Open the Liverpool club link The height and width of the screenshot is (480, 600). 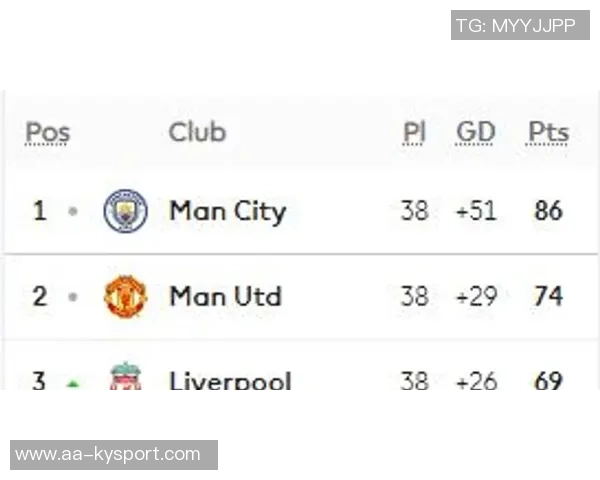pos(230,380)
